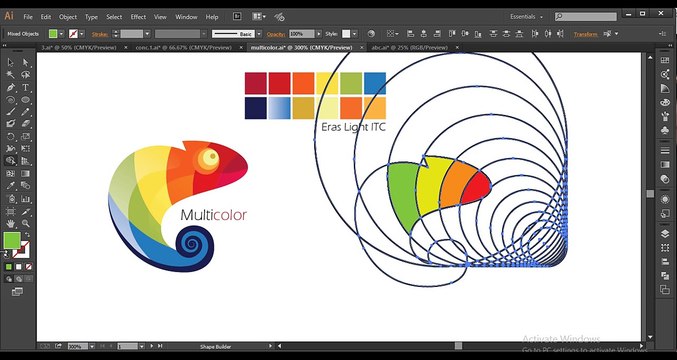Expand the opacity value arrow
The width and height of the screenshot is (677, 360).
pyautogui.click(x=319, y=34)
